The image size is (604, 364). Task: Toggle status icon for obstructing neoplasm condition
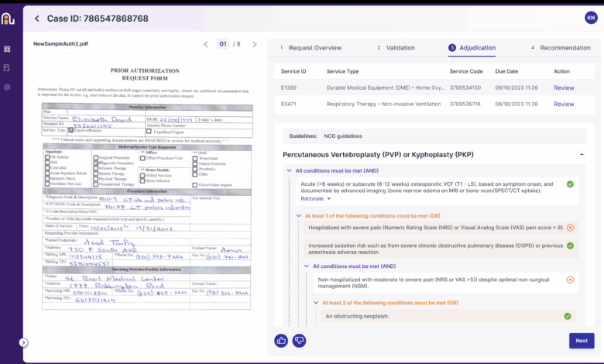[568, 316]
